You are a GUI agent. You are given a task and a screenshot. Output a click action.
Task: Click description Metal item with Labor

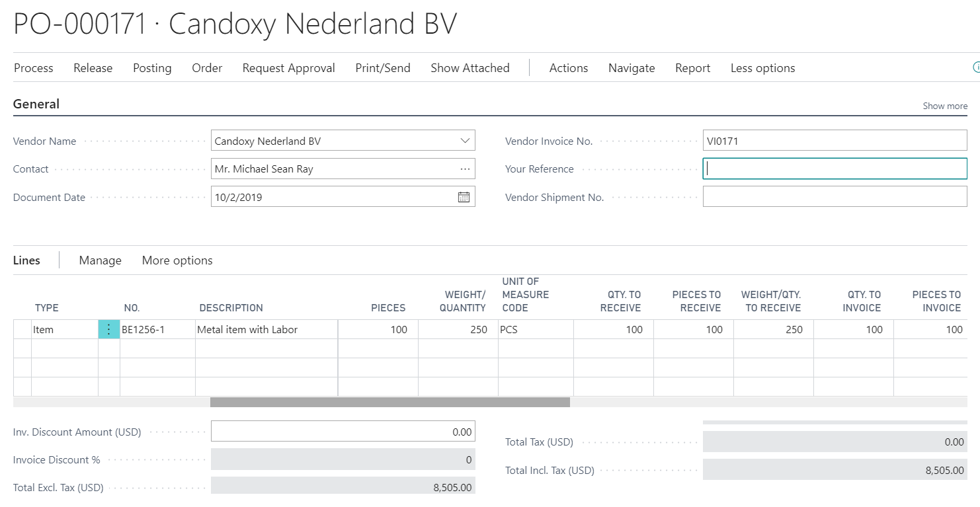tap(266, 329)
